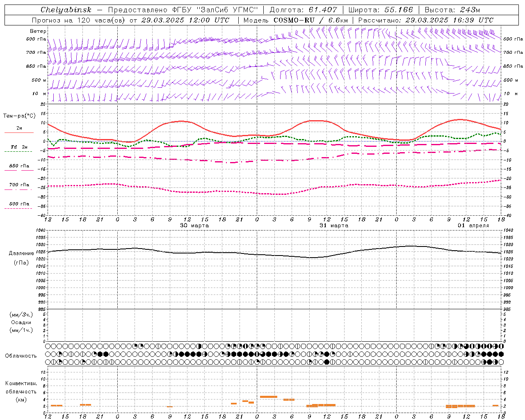Click the red 2м temperature legend line
Viewport: 525px width, 420px height.
pos(19,132)
